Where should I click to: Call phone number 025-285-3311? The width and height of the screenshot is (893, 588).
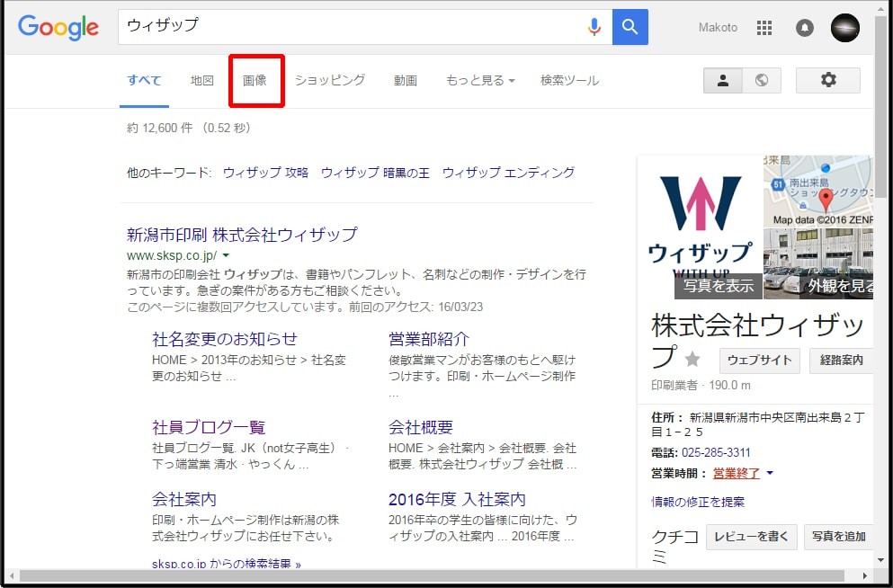716,452
